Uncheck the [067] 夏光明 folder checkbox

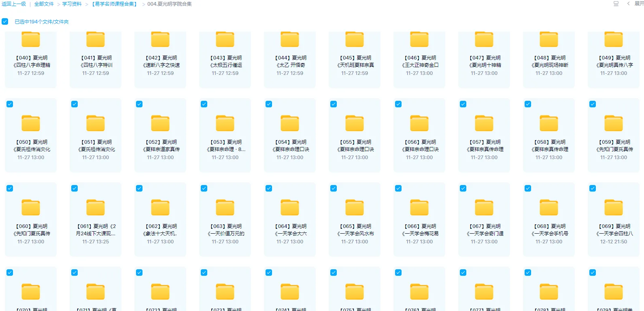463,188
